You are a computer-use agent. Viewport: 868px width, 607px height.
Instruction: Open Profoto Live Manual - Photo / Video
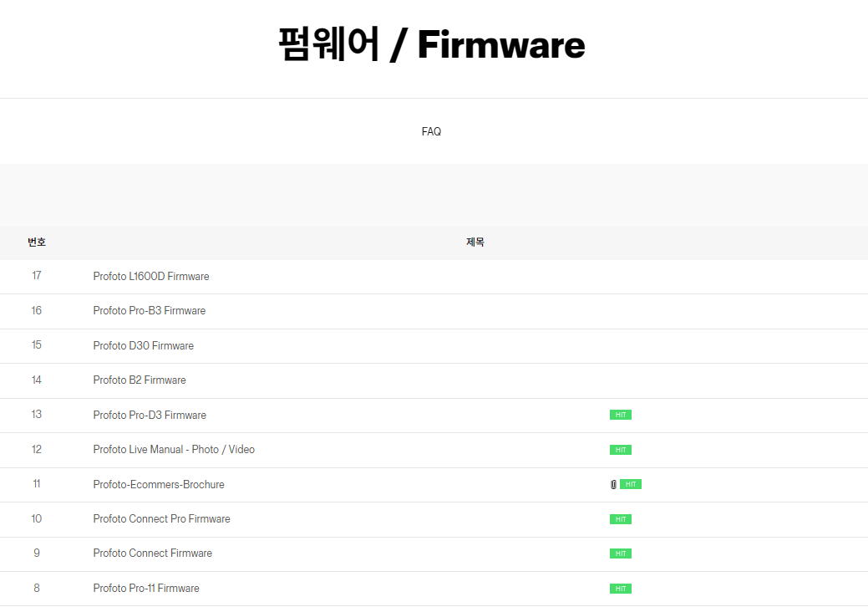[174, 450]
